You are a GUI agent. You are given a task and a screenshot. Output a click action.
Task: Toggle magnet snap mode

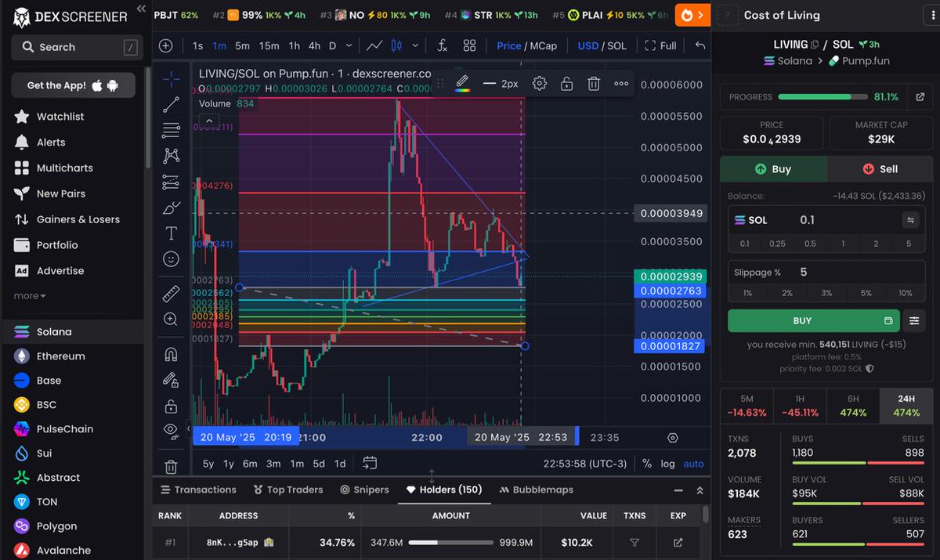point(171,354)
